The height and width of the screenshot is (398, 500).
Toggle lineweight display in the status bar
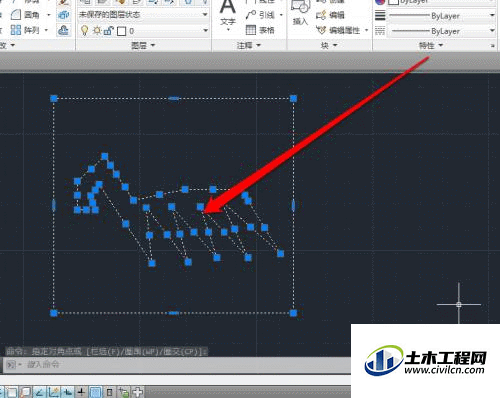pyautogui.click(x=81, y=392)
